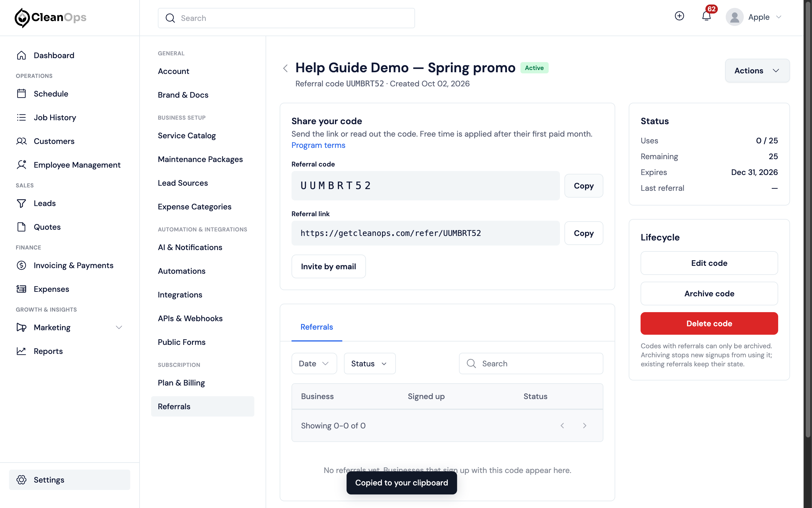Go to previous referrals page arrow
Viewport: 812px width, 508px height.
click(562, 426)
